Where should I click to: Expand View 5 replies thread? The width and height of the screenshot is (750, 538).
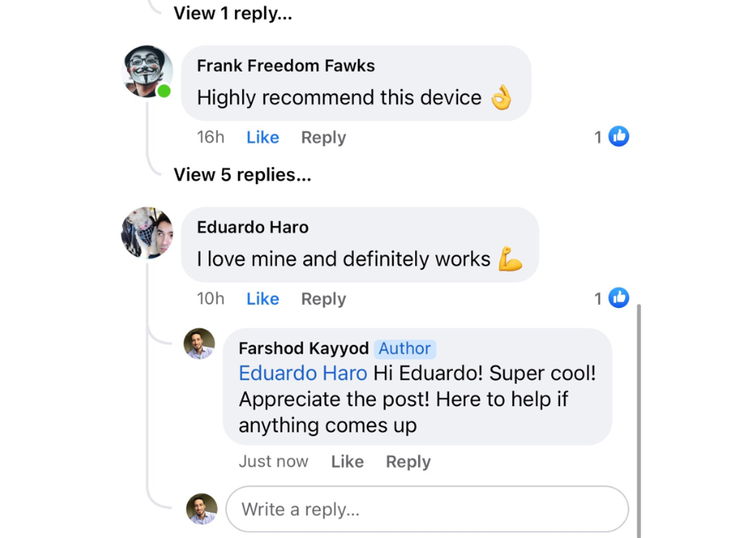(x=243, y=175)
